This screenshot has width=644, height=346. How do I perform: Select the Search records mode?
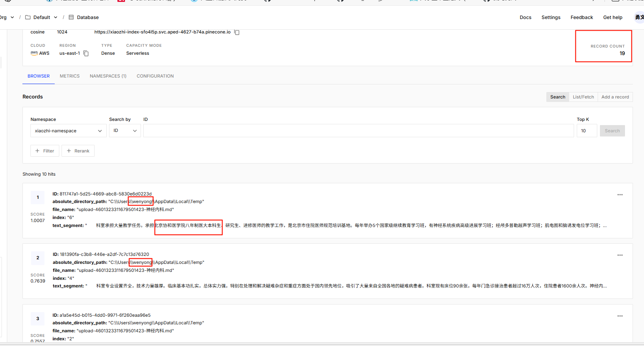pyautogui.click(x=557, y=97)
